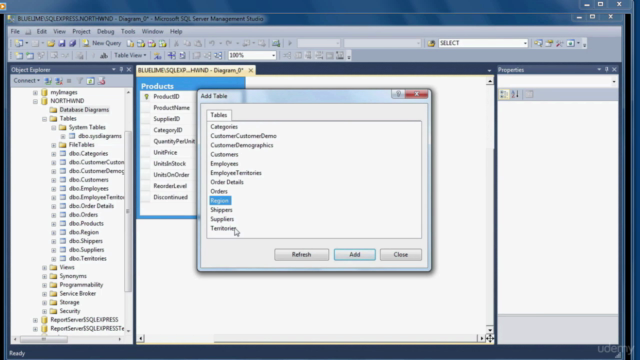Click the Filter icon in Object Explorer toolbar
640x360 pixels.
80,81
